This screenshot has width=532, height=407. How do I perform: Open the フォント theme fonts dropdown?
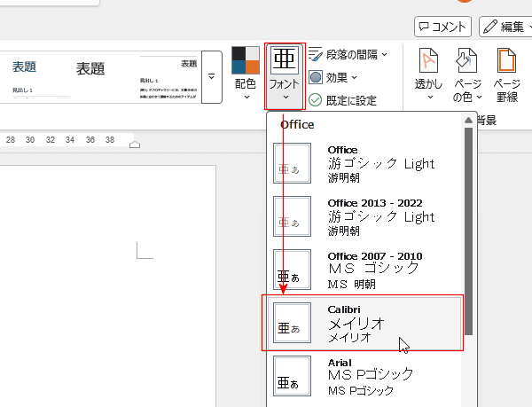click(285, 76)
